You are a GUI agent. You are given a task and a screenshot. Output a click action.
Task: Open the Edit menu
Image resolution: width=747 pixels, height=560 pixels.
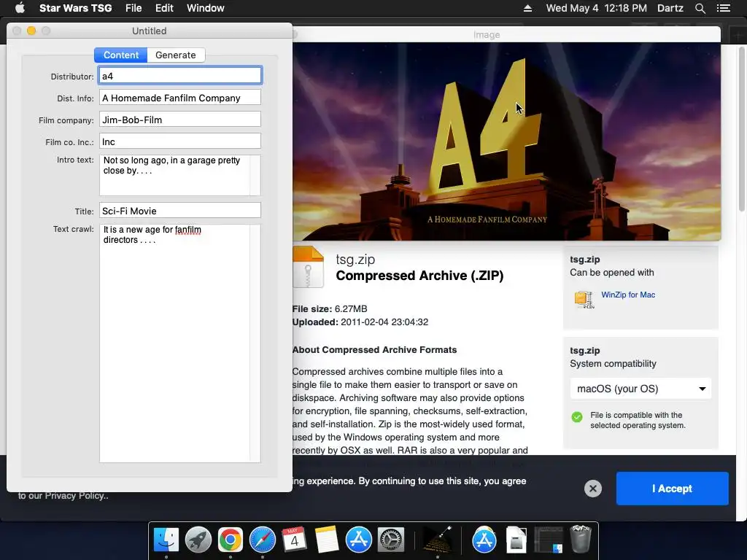tap(164, 8)
